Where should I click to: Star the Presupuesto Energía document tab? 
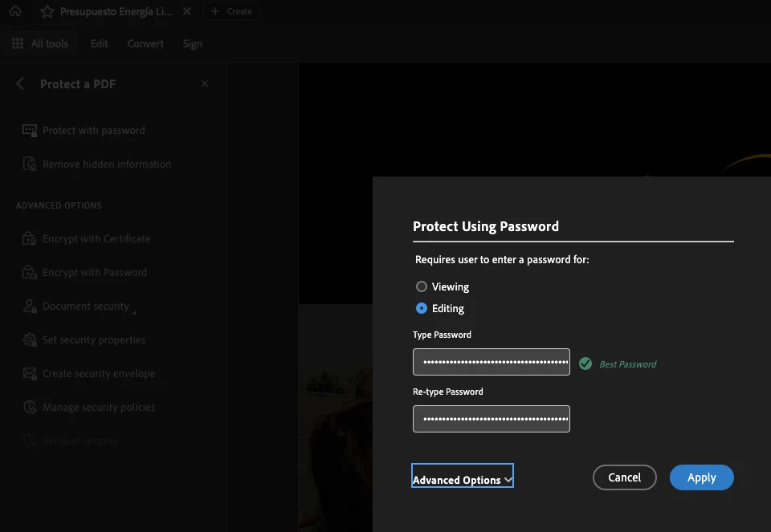[x=47, y=11]
